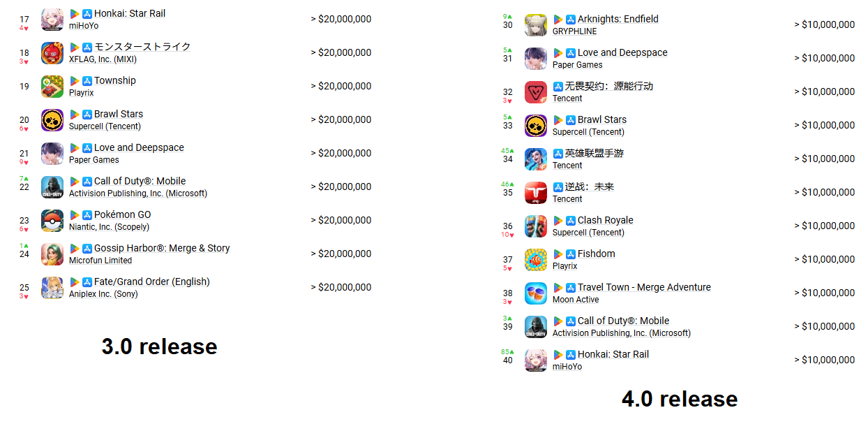Click Google Play icon beside Arknights: Endfield
Screen dimensions: 868x424
[x=558, y=20]
